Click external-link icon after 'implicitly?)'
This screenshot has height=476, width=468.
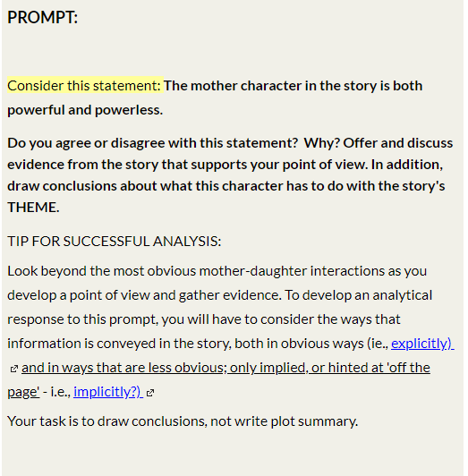tap(150, 393)
